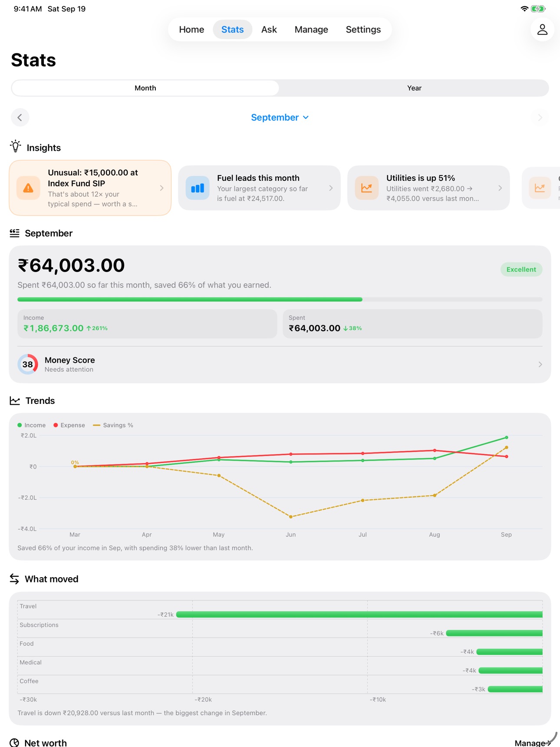
Task: Click the Sep income point on Trends chart
Action: [507, 437]
